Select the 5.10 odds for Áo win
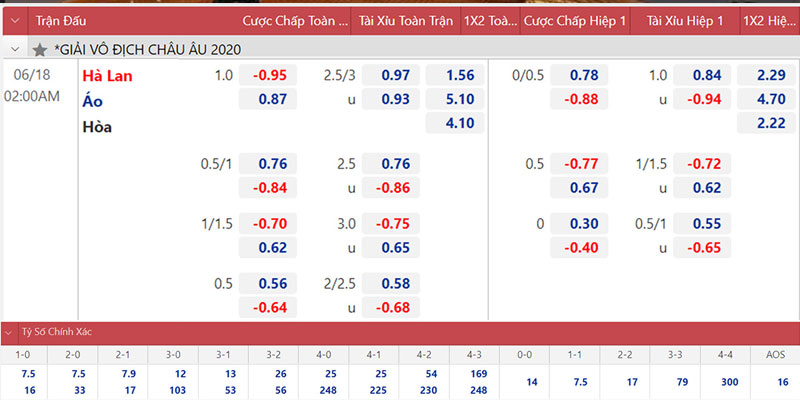This screenshot has width=800, height=400. 456,100
